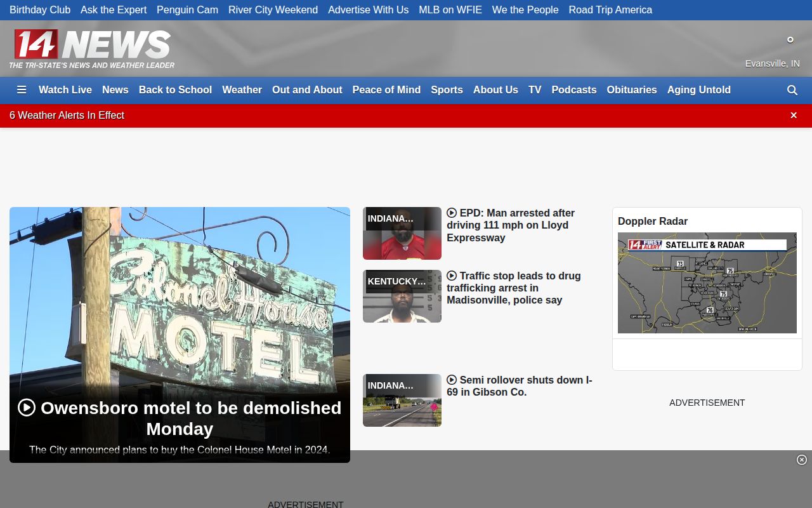Open Peace of Mind section

tap(386, 90)
